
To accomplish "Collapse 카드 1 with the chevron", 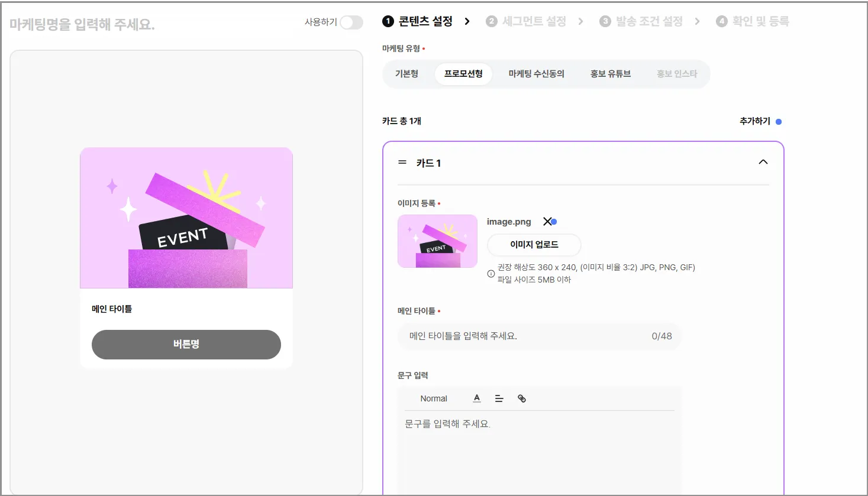I will [763, 162].
